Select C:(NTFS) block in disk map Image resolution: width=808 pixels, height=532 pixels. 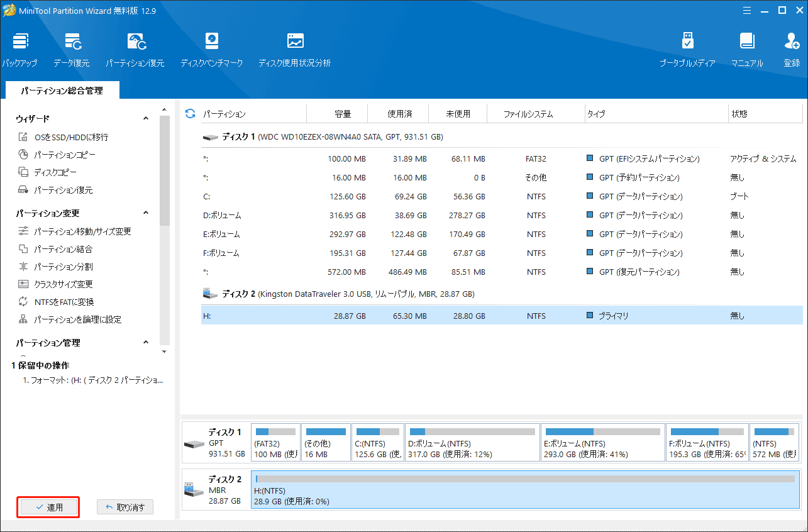pyautogui.click(x=377, y=443)
